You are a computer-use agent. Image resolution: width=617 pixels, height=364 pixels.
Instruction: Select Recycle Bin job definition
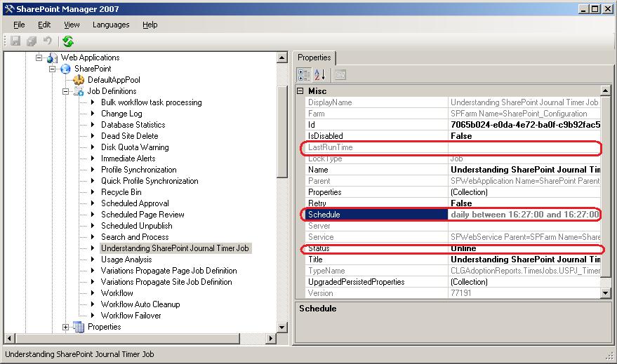[121, 192]
